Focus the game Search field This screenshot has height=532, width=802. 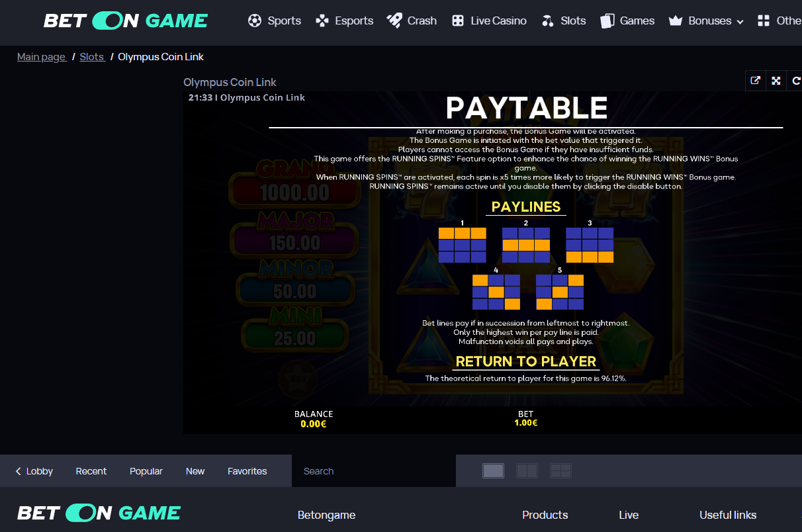tap(374, 471)
